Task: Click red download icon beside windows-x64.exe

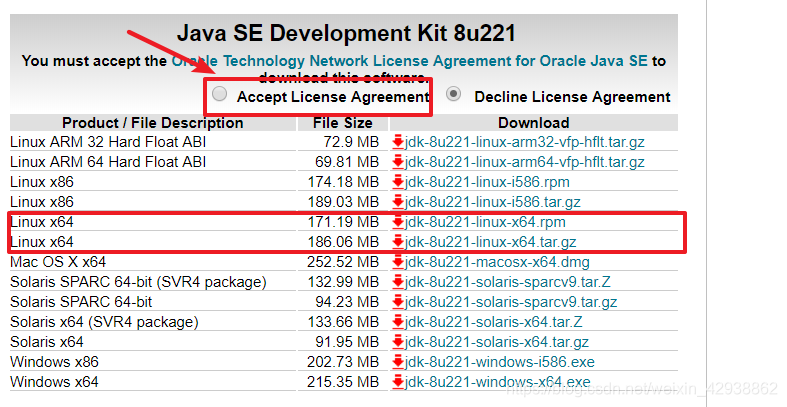Action: [398, 382]
